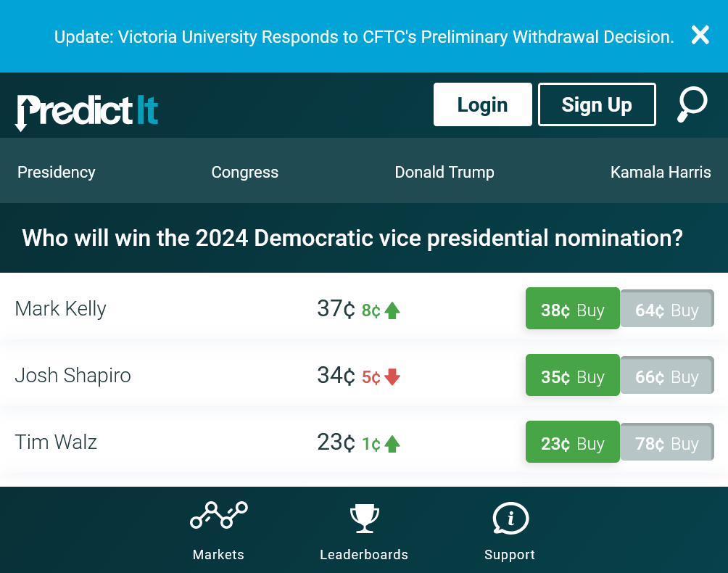Buy Mark Kelly Yes at 38¢
Screen dimensions: 728x573
(572, 308)
